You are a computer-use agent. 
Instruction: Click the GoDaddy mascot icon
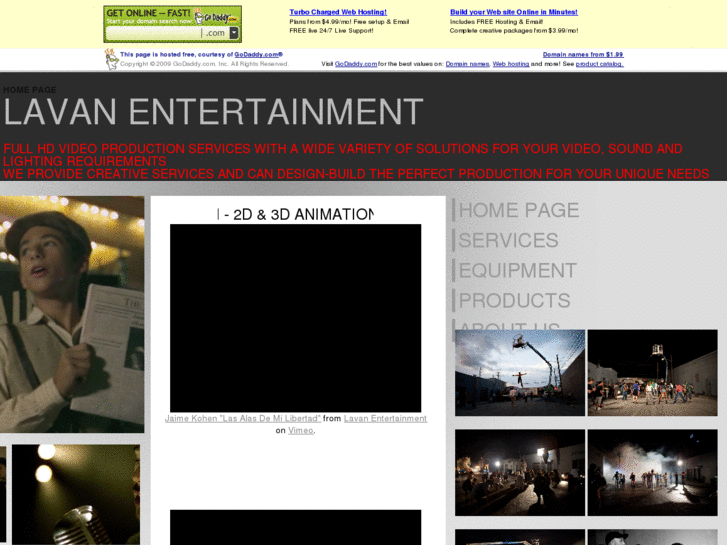(111, 59)
